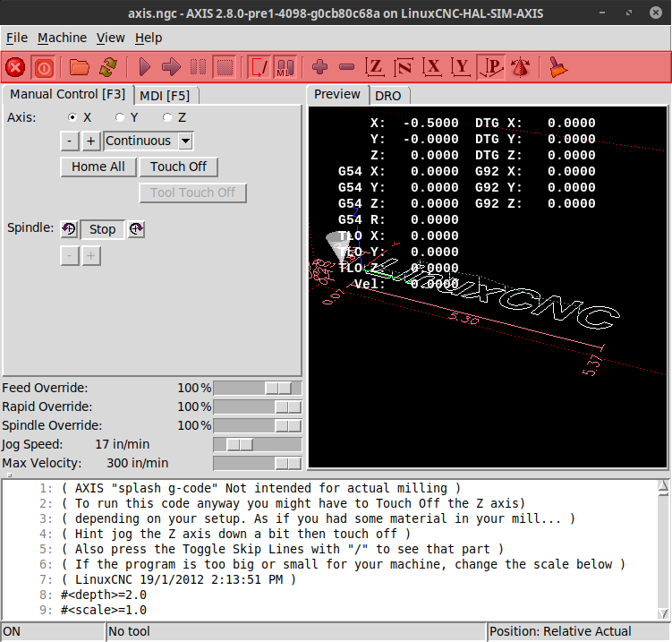The image size is (672, 642).
Task: Jog axis negative minus button
Action: 70,141
